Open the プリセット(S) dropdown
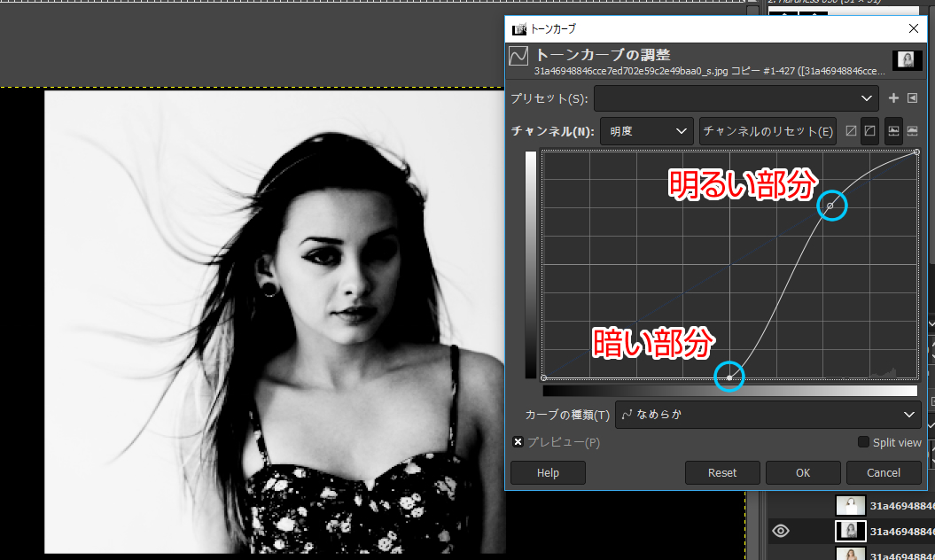 [736, 98]
